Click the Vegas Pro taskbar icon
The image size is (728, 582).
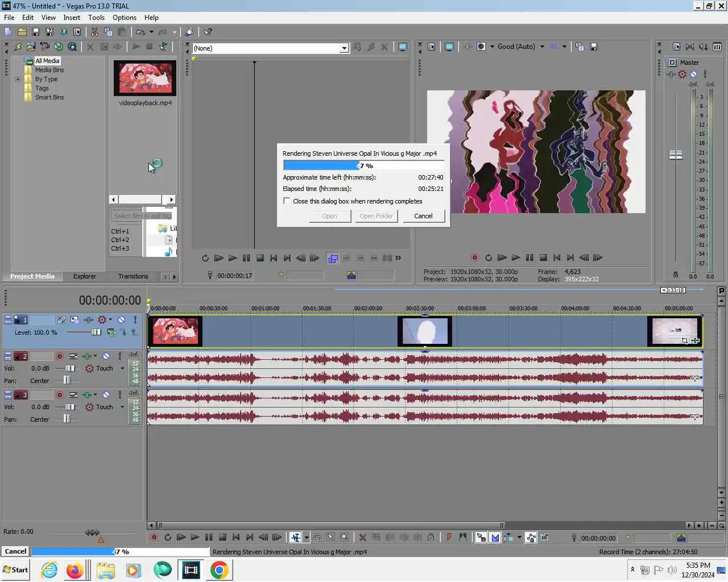pos(191,569)
